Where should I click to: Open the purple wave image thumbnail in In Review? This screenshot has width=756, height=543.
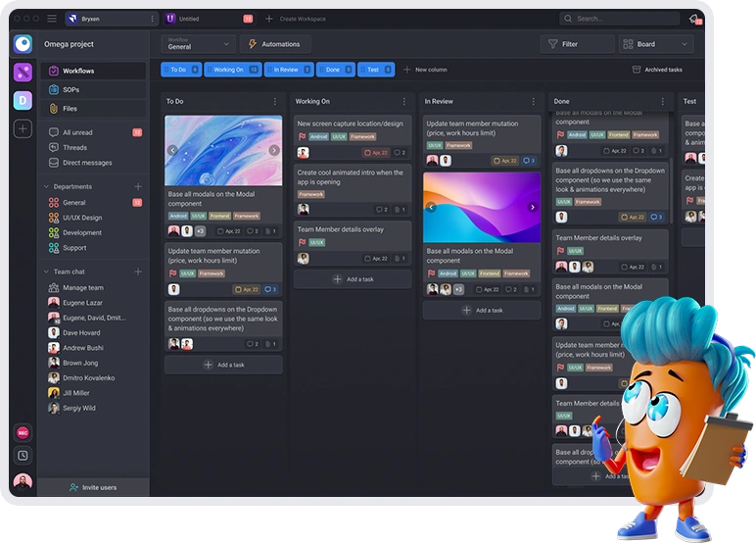pos(482,207)
